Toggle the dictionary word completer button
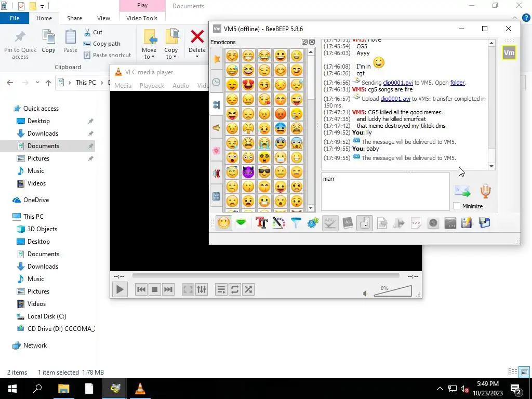Screen dimensions: 532x399 click(348, 223)
